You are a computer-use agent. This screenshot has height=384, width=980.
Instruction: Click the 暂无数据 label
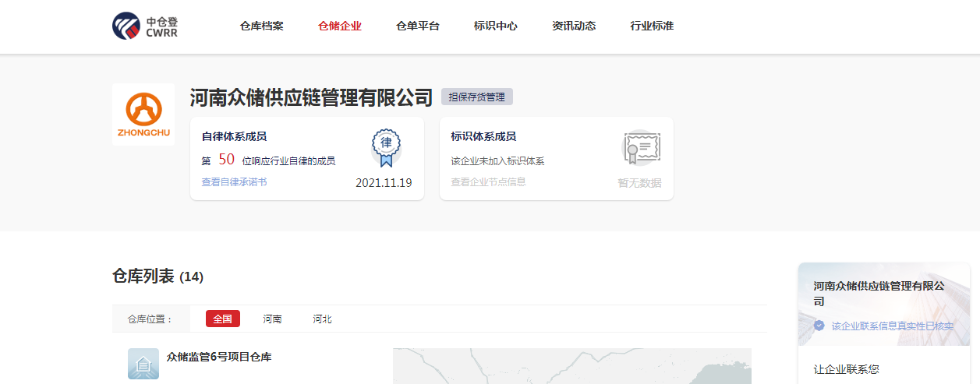pos(639,183)
